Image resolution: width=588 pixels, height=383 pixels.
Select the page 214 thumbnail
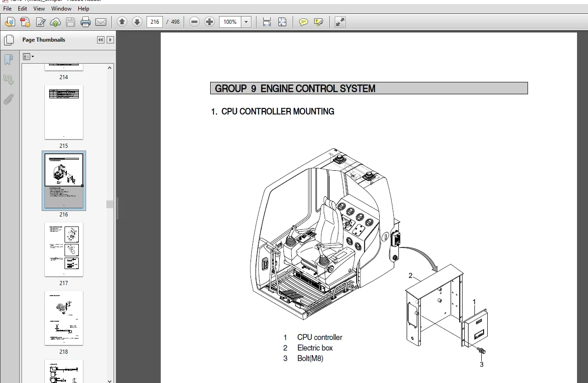(64, 67)
